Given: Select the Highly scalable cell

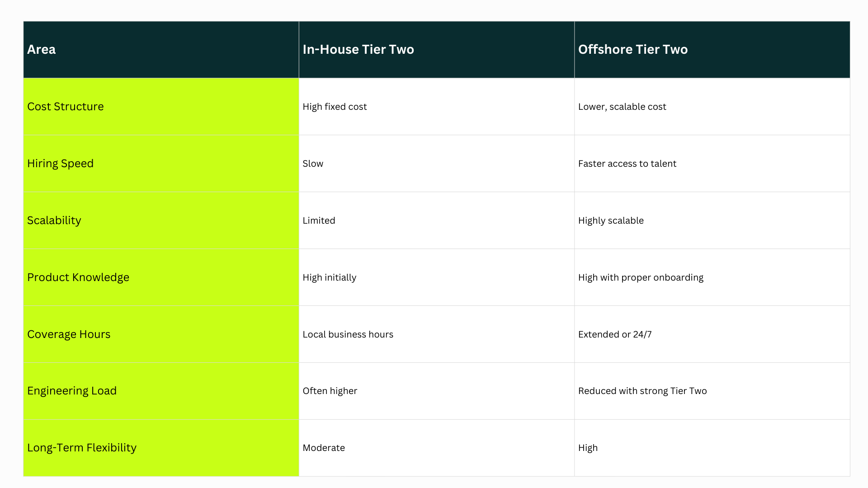Looking at the screenshot, I should [x=611, y=221].
